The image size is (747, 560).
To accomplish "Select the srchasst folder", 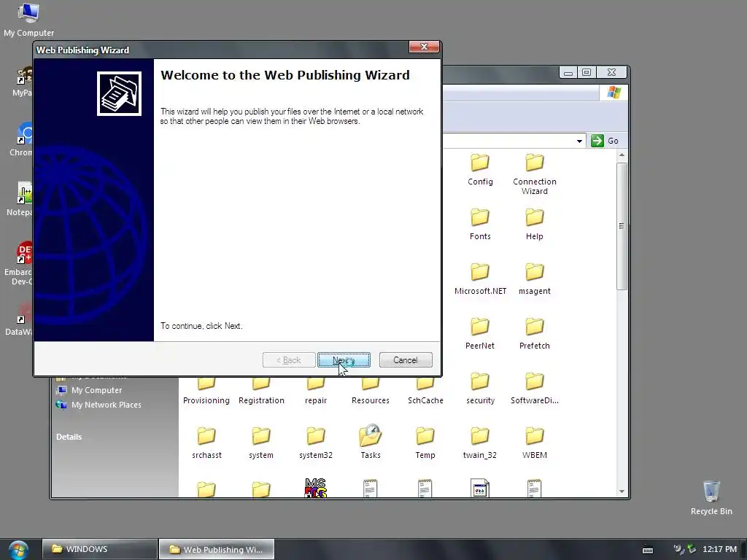I will tap(206, 443).
